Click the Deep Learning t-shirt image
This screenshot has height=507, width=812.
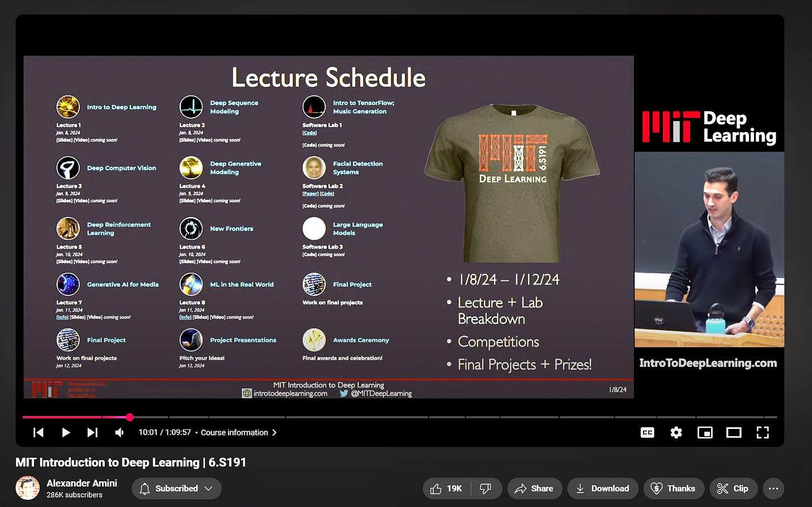pos(512,183)
